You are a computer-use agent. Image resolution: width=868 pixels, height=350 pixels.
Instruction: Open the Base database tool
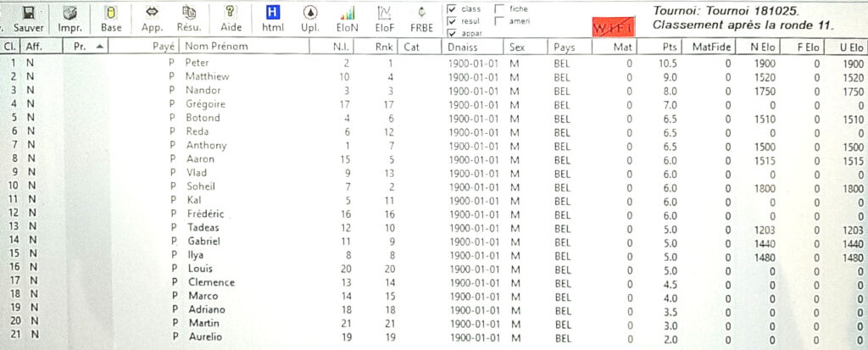(111, 14)
